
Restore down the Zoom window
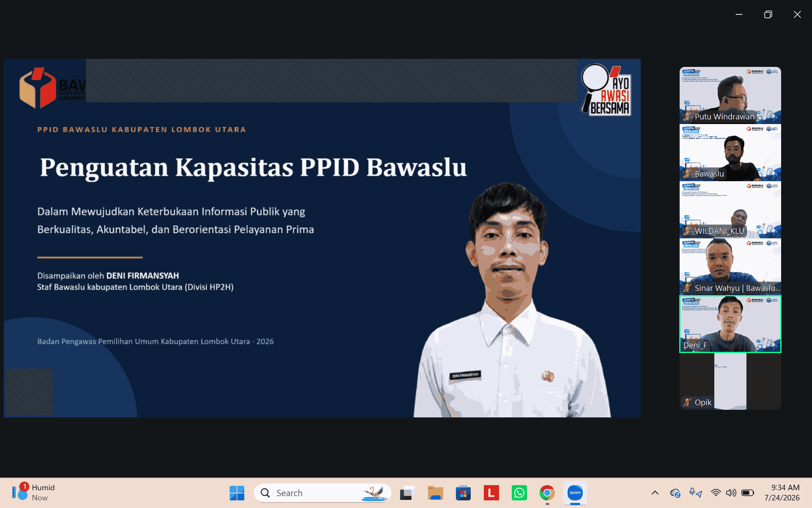click(x=768, y=14)
